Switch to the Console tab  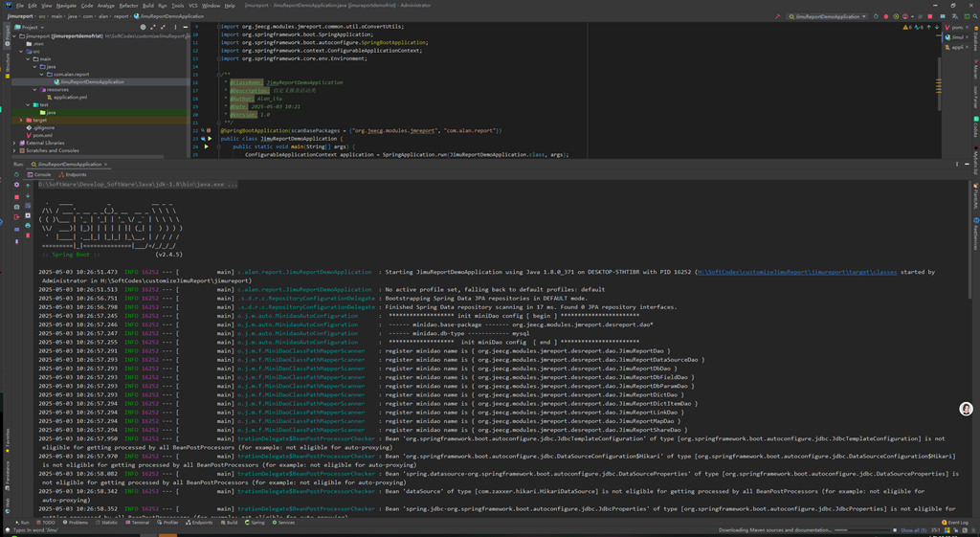(x=38, y=175)
